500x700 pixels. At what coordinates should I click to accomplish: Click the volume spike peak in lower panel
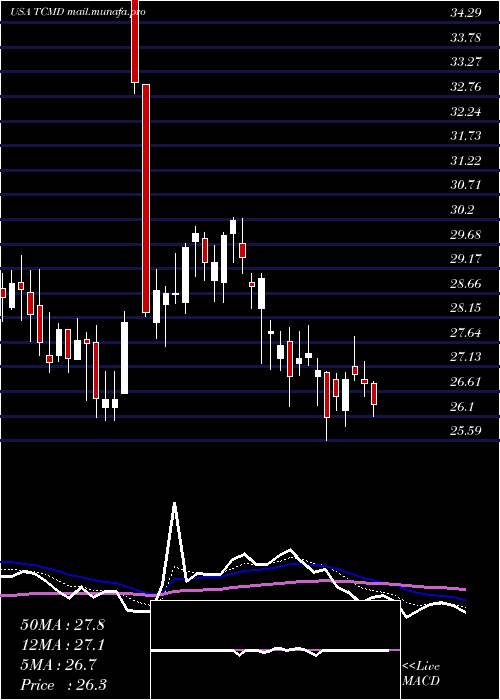coord(174,504)
